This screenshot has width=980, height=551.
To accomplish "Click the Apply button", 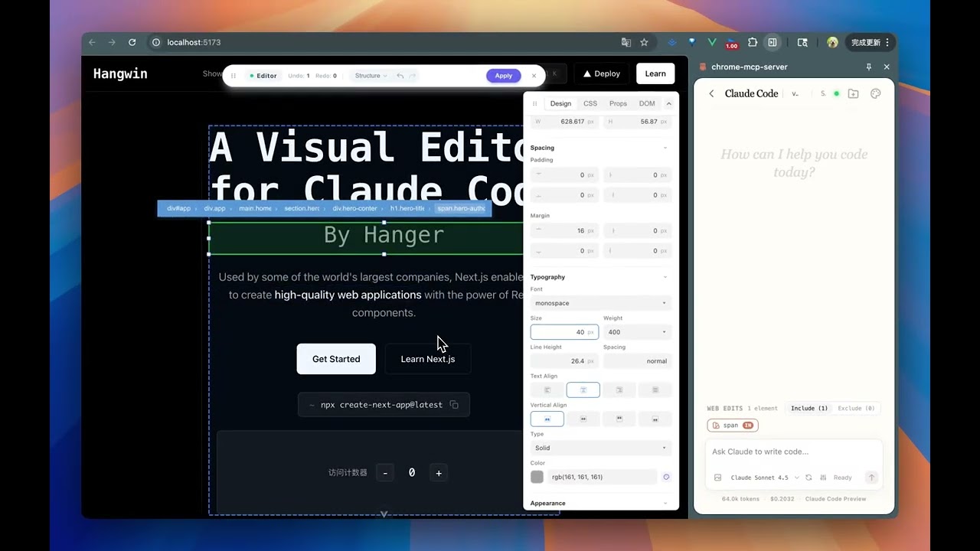I will click(503, 76).
